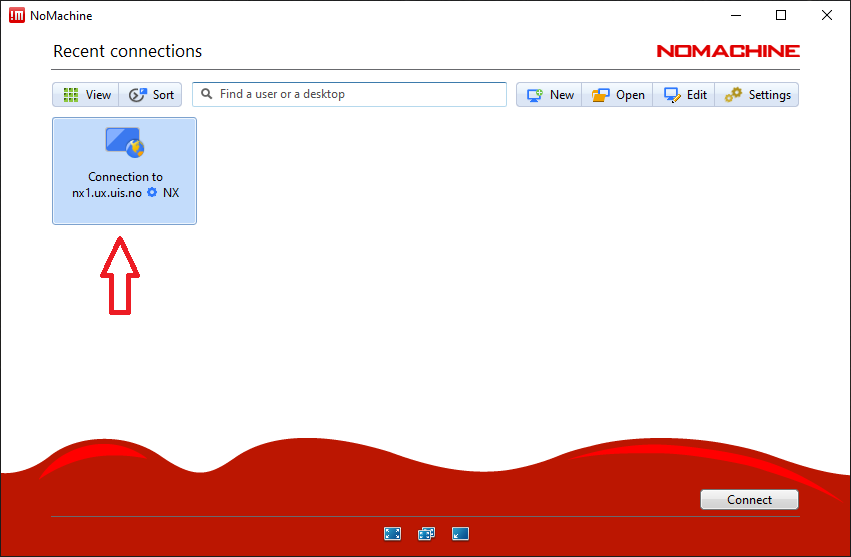Image resolution: width=851 pixels, height=557 pixels.
Task: Close the NoMachine window
Action: click(827, 15)
